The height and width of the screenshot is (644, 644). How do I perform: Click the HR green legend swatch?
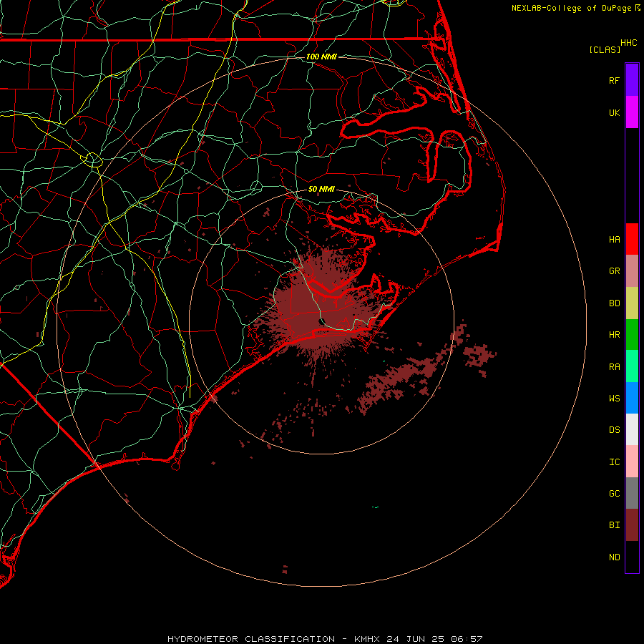tap(632, 335)
